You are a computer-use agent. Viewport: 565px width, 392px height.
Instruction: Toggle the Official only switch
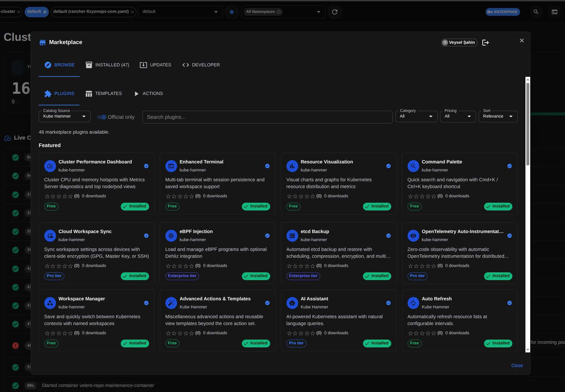[102, 117]
